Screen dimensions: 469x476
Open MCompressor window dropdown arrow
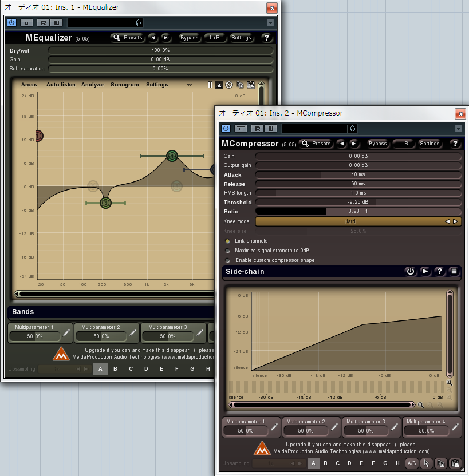[459, 129]
